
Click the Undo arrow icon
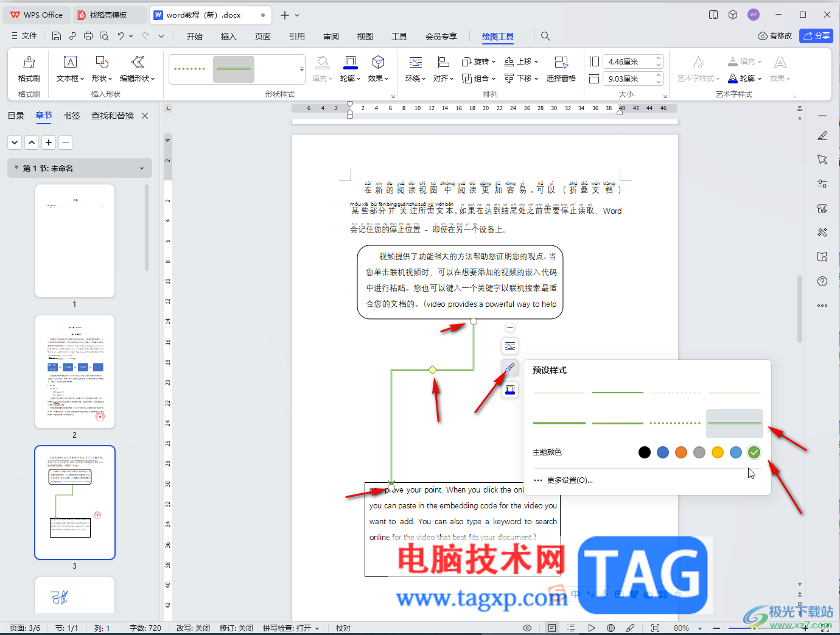coord(121,36)
